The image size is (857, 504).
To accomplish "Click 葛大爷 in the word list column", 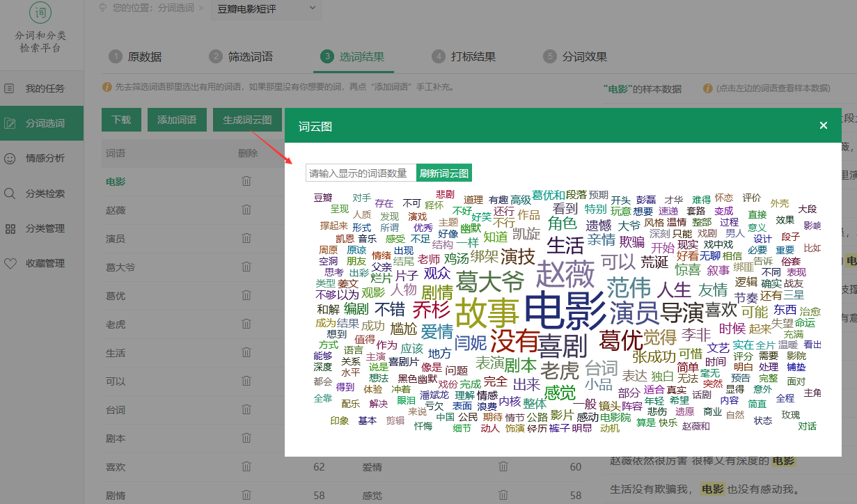I will 120,267.
